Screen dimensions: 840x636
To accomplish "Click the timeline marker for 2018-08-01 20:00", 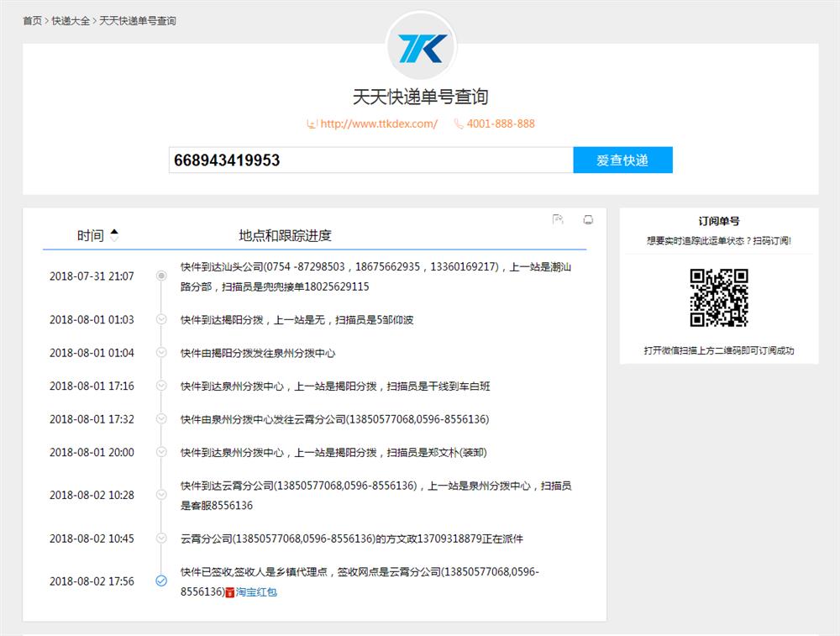I will click(161, 452).
